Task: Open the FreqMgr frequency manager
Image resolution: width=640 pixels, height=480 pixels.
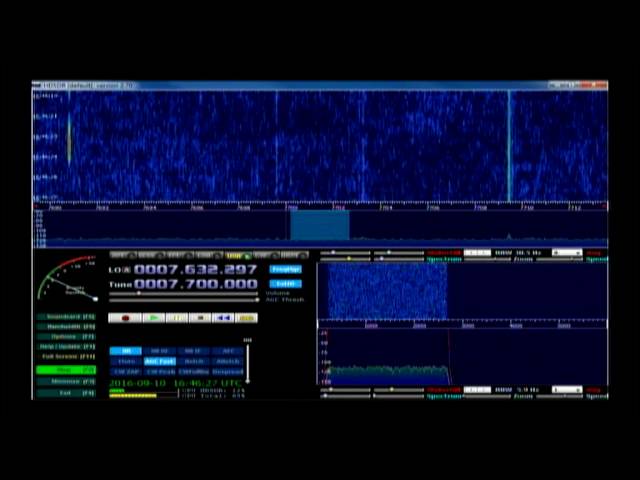Action: pos(286,269)
